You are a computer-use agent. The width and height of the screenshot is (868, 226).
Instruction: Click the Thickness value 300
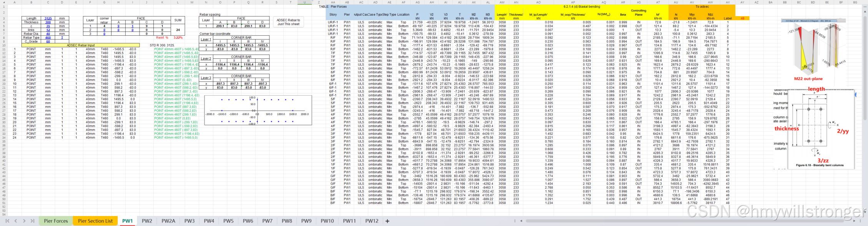[48, 22]
